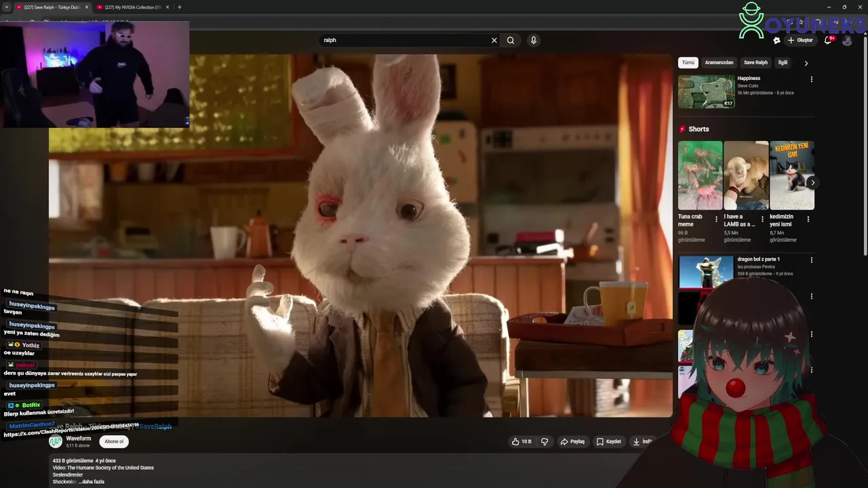Open options menu for I have a LAMB short

click(762, 220)
